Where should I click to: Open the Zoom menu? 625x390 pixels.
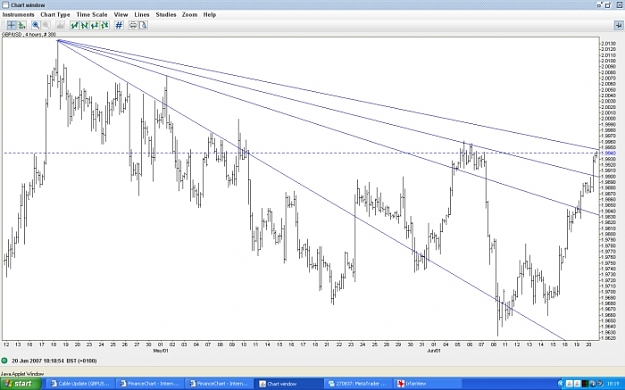point(189,15)
